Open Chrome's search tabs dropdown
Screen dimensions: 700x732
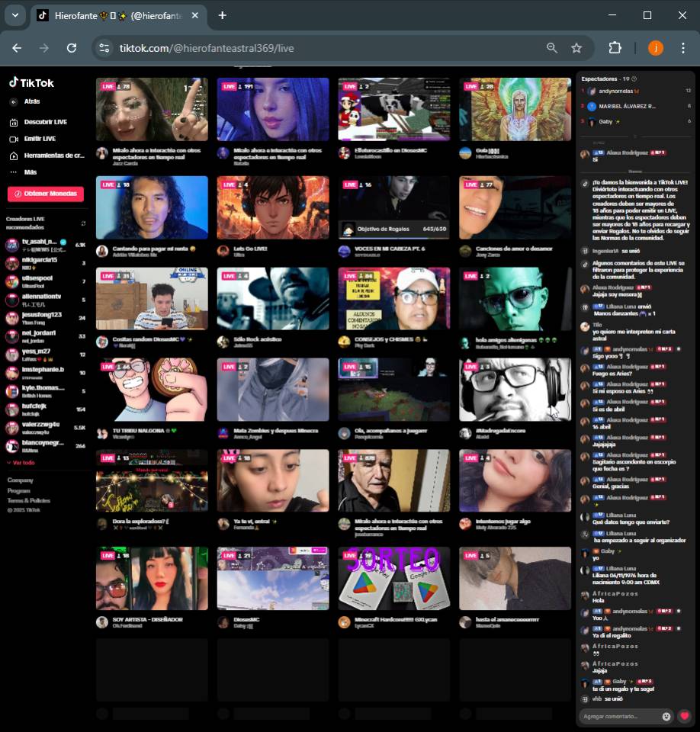(14, 15)
